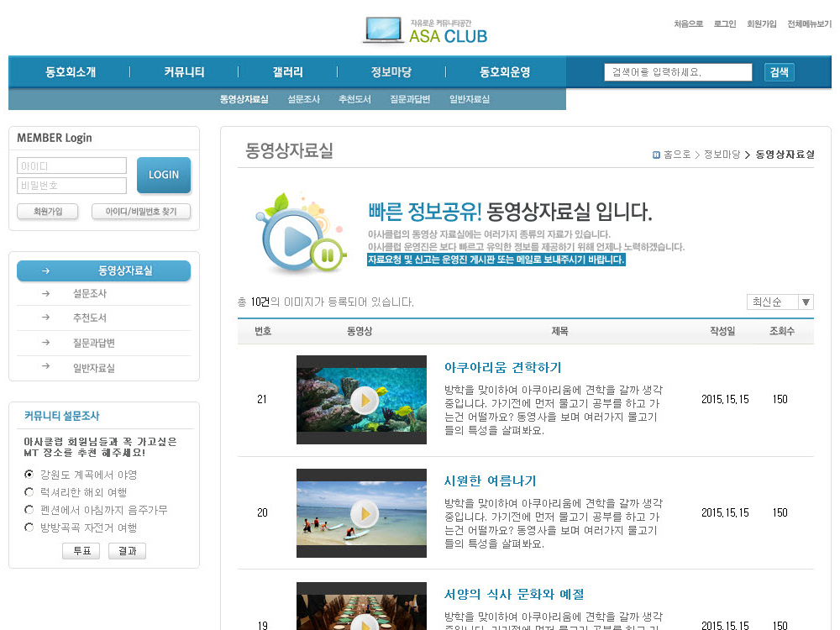Click the large media player banner icon

tap(299, 236)
